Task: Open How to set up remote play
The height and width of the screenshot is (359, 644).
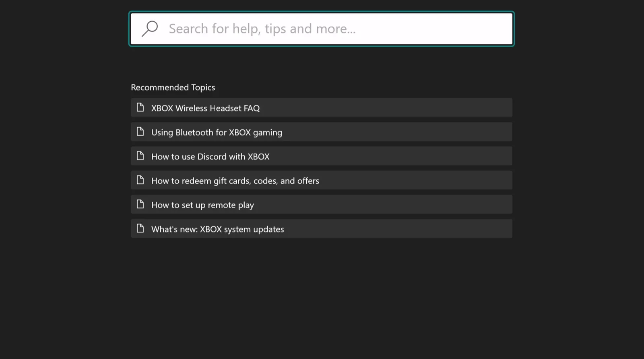Action: pyautogui.click(x=322, y=204)
